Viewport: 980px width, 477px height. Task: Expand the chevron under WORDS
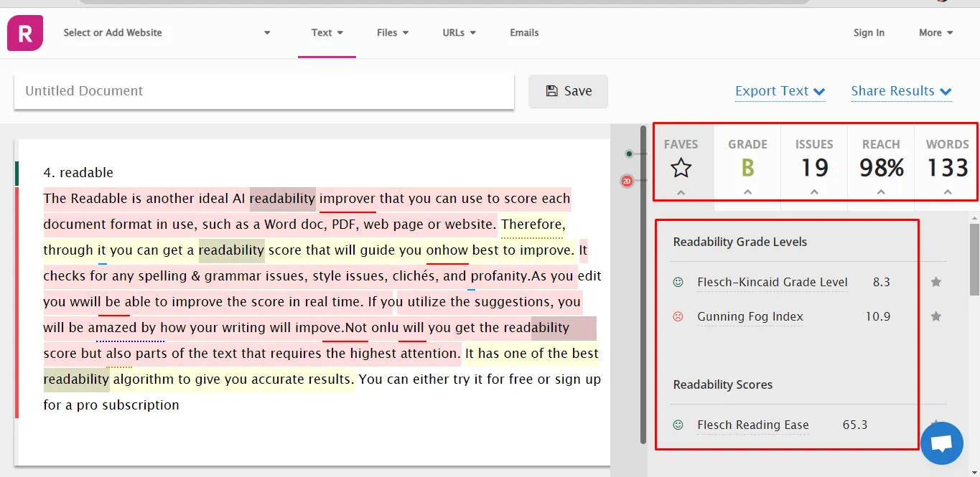click(948, 192)
